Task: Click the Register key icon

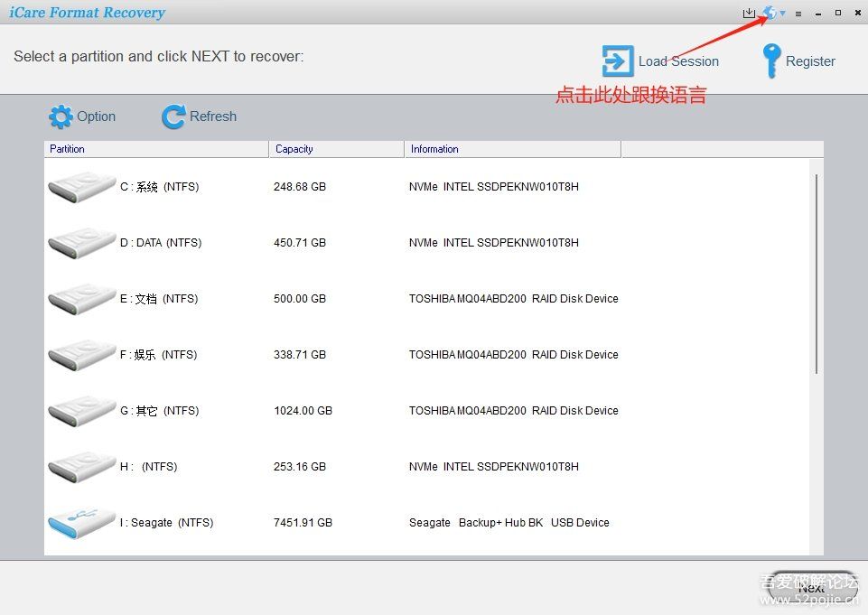Action: 771,61
